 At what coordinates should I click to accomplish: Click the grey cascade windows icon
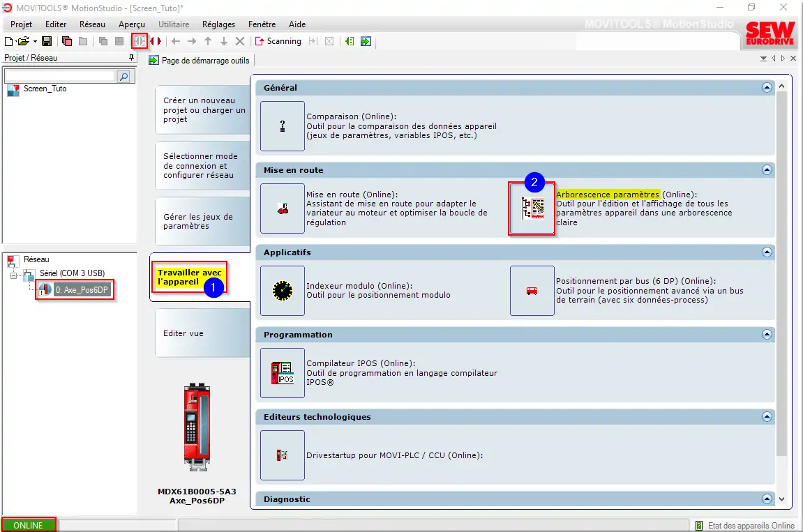pyautogui.click(x=103, y=41)
